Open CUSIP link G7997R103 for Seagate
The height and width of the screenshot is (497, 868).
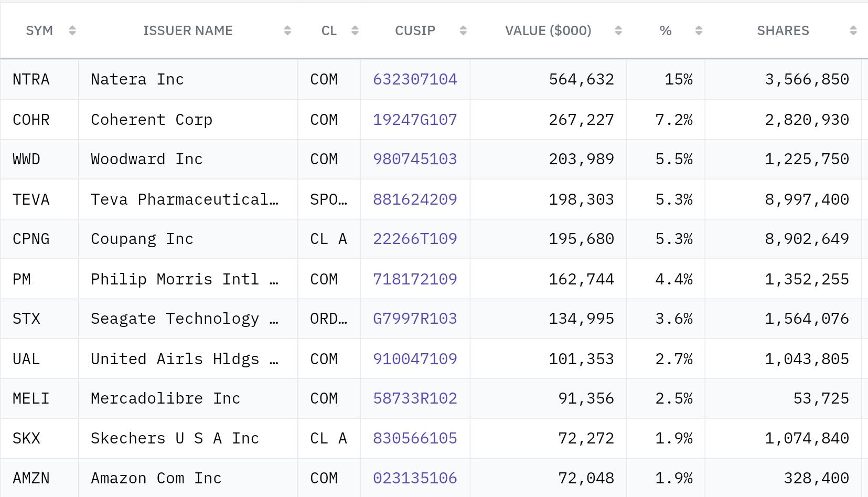(x=415, y=319)
